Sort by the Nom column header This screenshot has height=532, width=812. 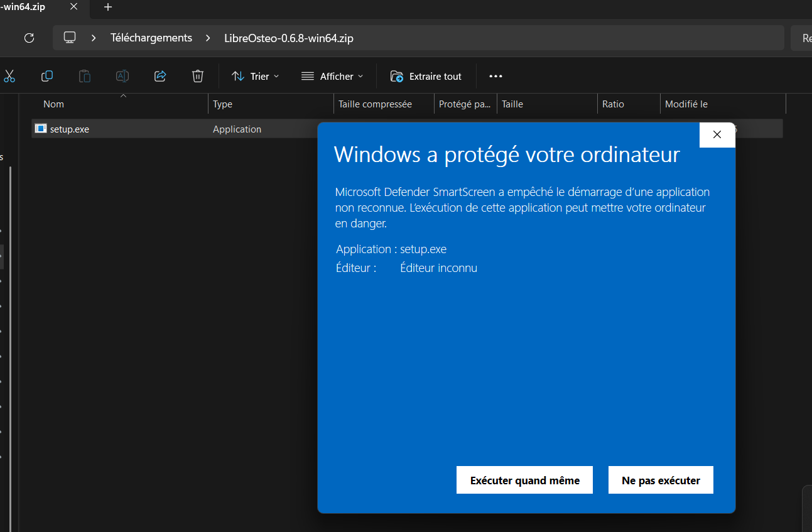tap(119, 104)
